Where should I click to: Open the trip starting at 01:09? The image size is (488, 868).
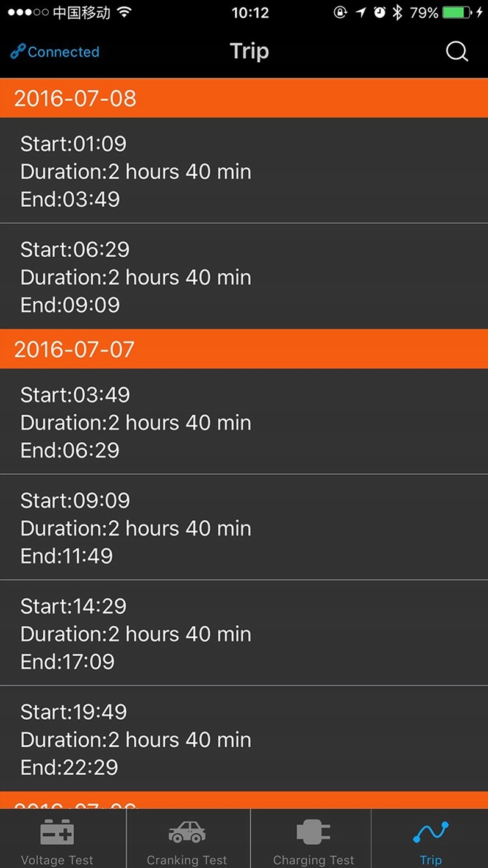pyautogui.click(x=244, y=171)
